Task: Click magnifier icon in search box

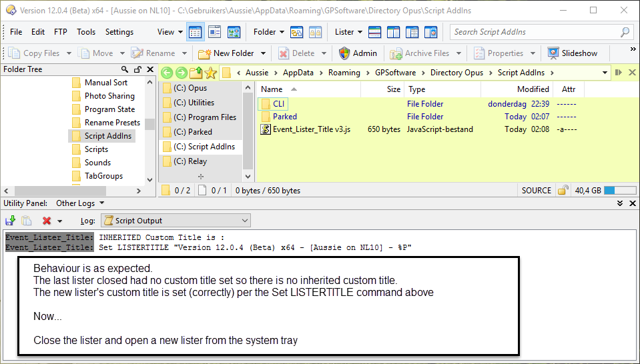Action: coord(625,32)
